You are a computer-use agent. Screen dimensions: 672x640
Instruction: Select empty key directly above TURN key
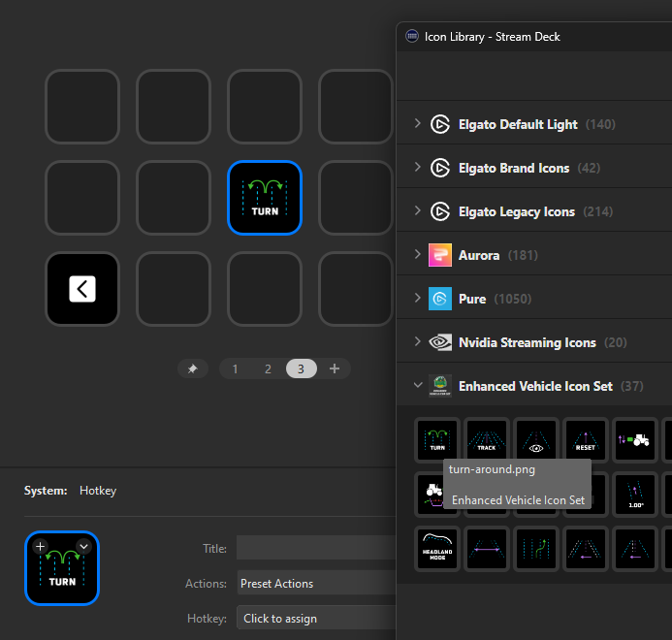click(x=265, y=107)
